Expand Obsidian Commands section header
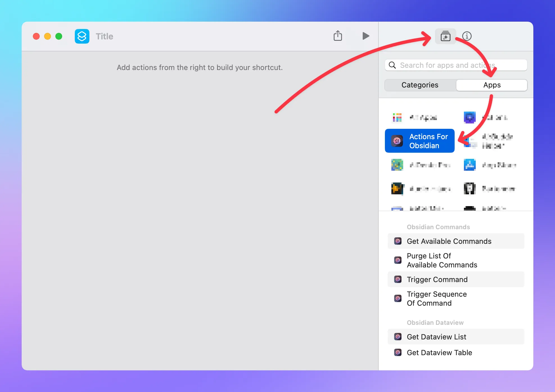Image resolution: width=555 pixels, height=392 pixels. (438, 226)
